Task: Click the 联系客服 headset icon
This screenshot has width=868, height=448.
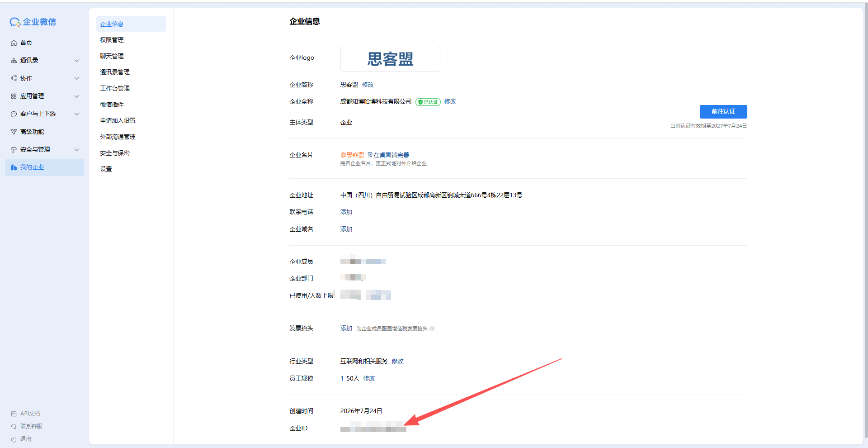Action: (14, 426)
